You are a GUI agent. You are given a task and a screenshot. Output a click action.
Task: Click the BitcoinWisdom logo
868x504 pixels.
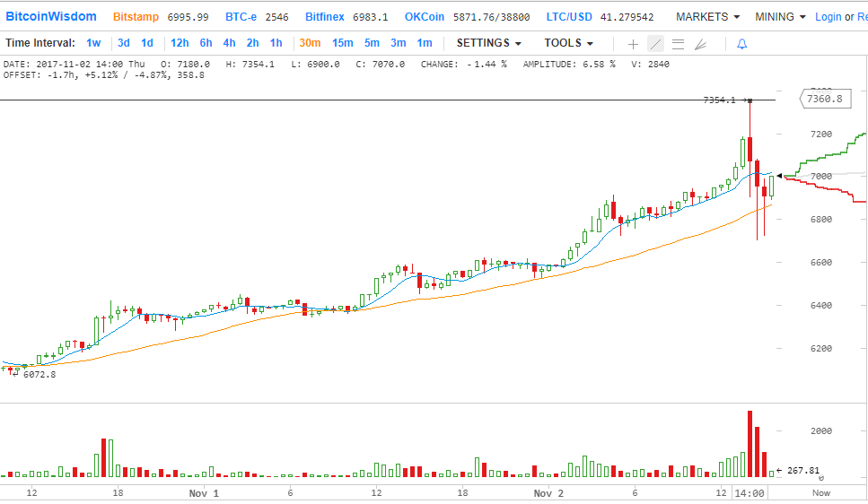tap(51, 17)
